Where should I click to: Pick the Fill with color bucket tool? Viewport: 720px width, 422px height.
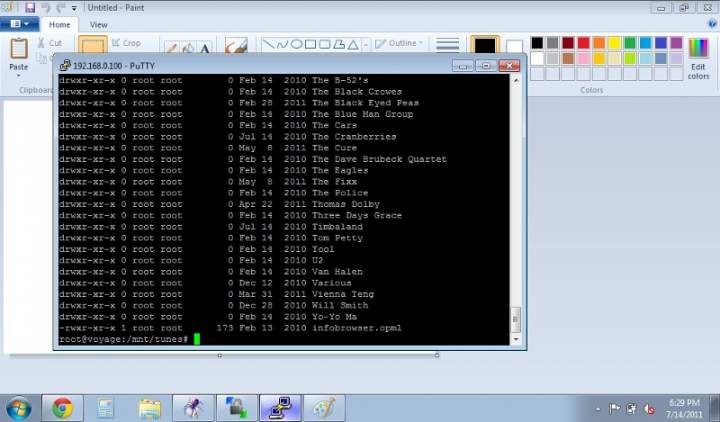(x=188, y=47)
